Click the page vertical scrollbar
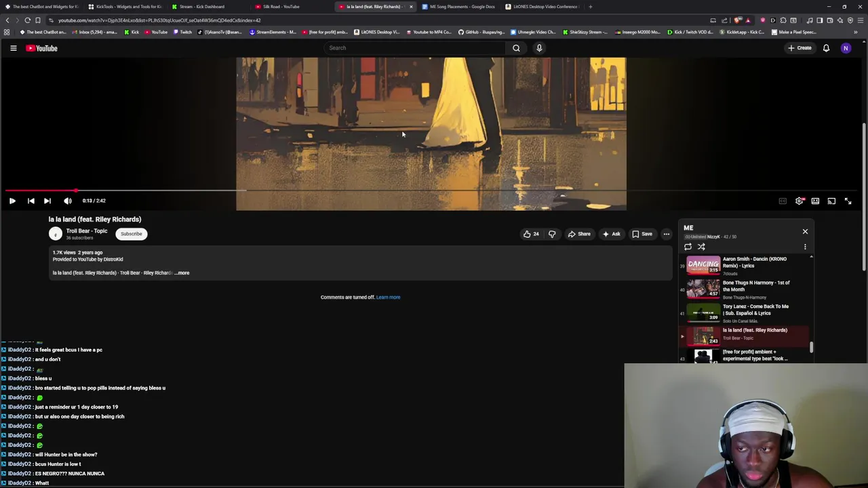The height and width of the screenshot is (488, 868). coord(864,197)
